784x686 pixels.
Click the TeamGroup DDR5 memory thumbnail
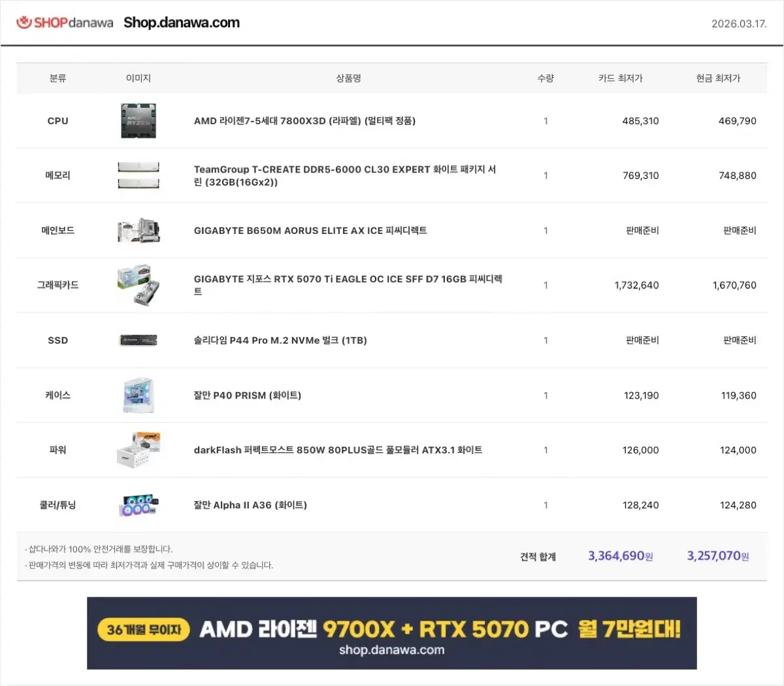pyautogui.click(x=139, y=176)
